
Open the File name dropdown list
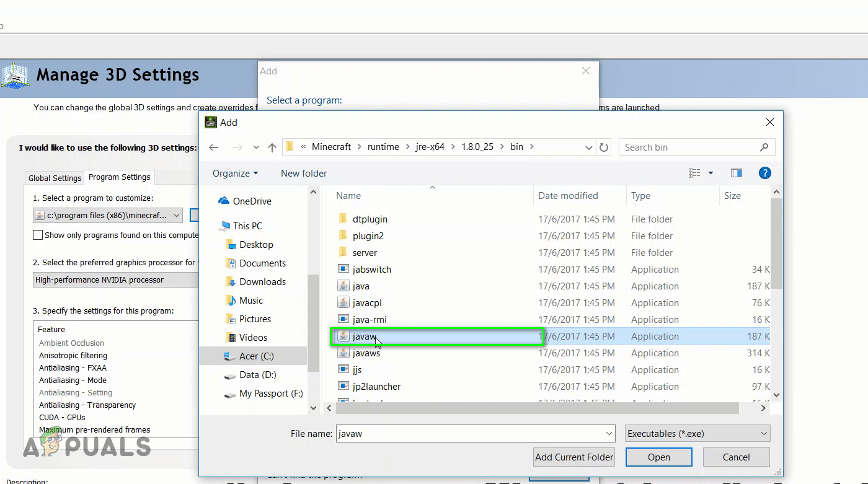pos(609,434)
